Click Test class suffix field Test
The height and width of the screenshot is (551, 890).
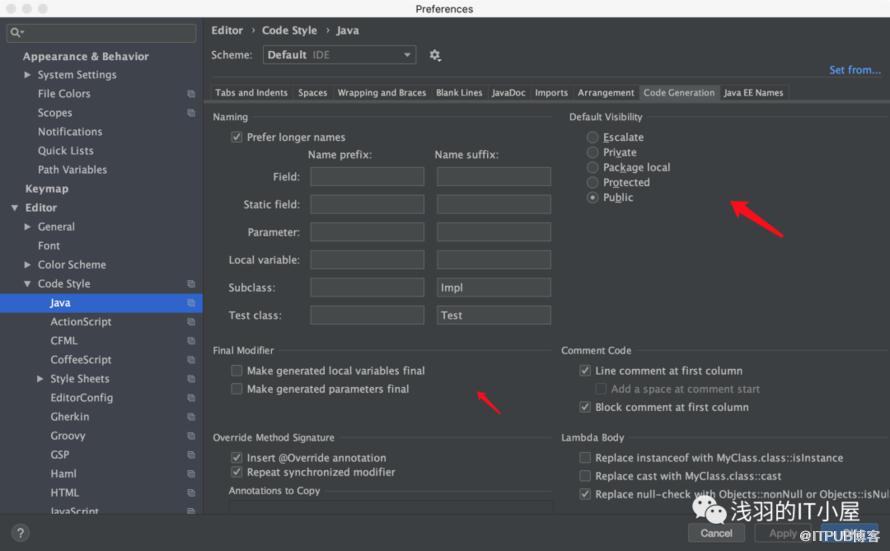494,315
